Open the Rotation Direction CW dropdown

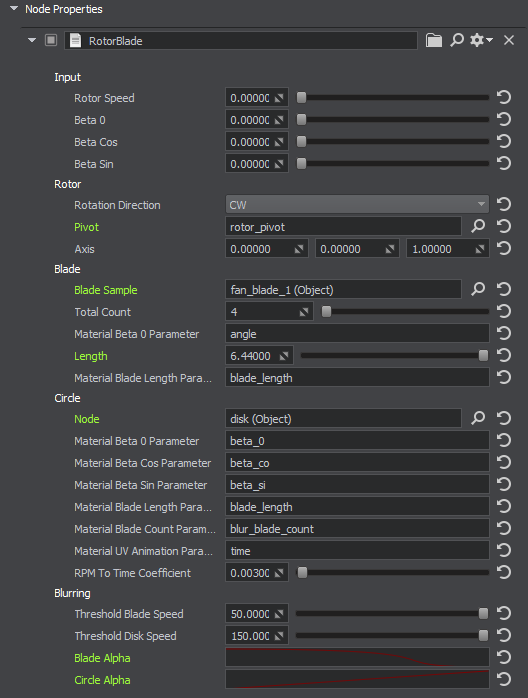point(357,205)
